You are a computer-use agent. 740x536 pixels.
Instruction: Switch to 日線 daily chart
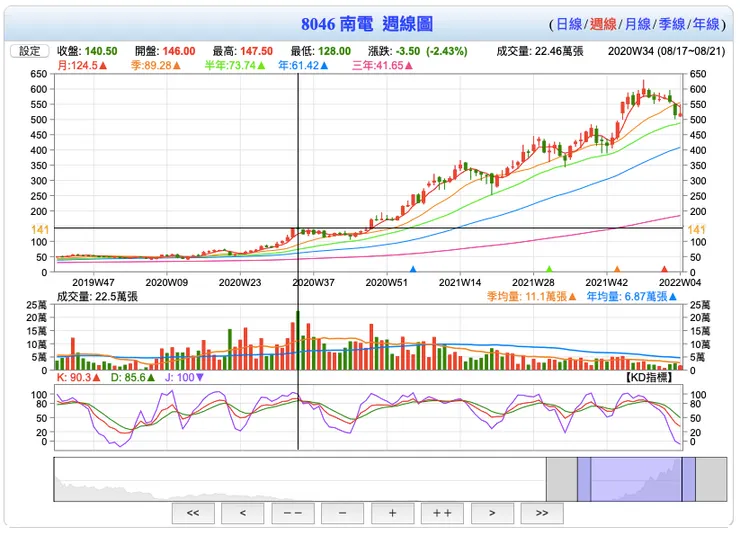click(569, 24)
